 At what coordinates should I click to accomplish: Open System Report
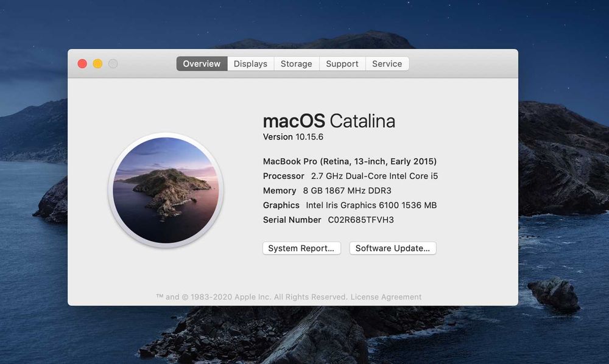coord(301,248)
